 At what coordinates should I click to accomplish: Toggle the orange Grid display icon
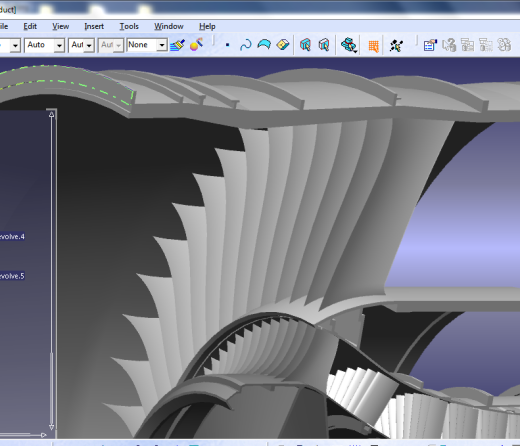[x=373, y=46]
